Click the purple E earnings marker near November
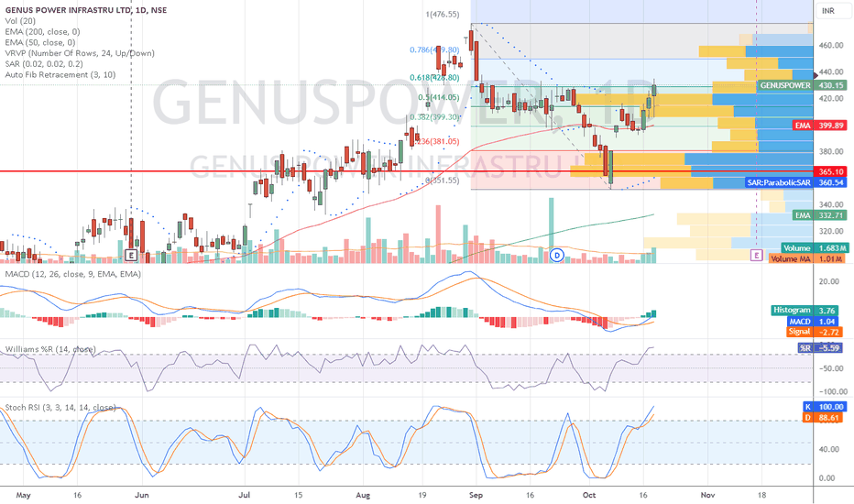854x504 pixels. point(756,255)
